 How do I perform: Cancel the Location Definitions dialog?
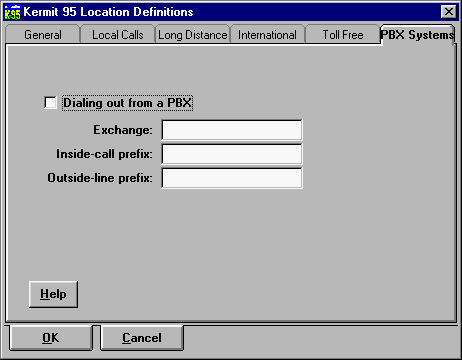142,338
